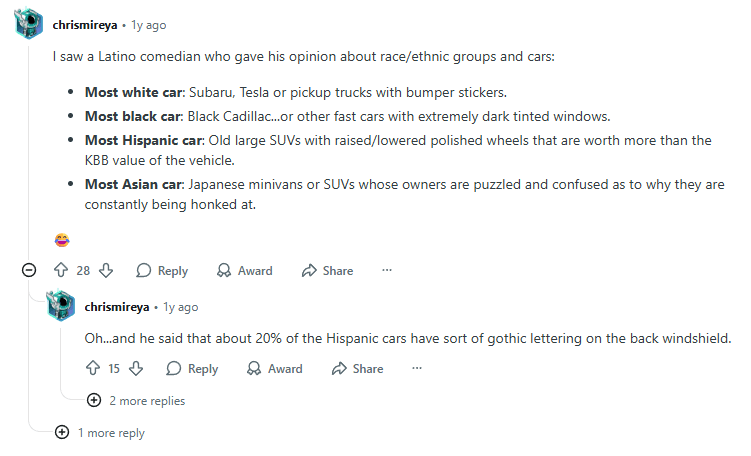Open chrismireya's avatar on top comment

click(29, 23)
